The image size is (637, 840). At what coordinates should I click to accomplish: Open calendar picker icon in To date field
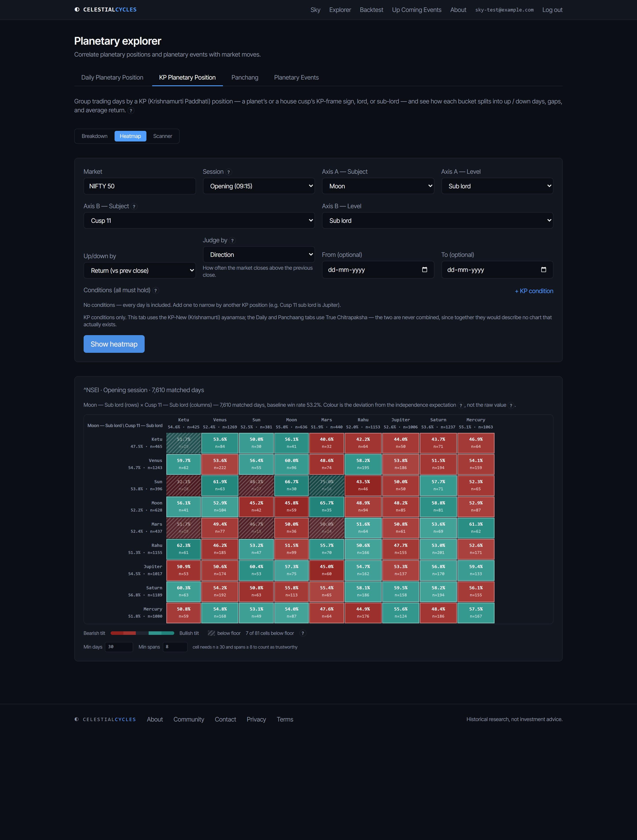click(x=543, y=270)
